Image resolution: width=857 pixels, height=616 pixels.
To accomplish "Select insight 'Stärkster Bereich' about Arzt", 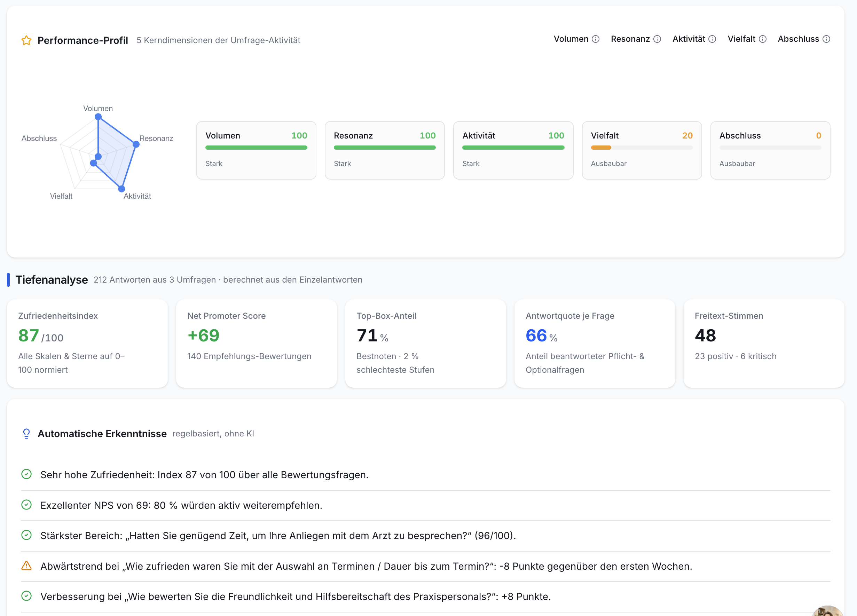I will click(x=278, y=536).
